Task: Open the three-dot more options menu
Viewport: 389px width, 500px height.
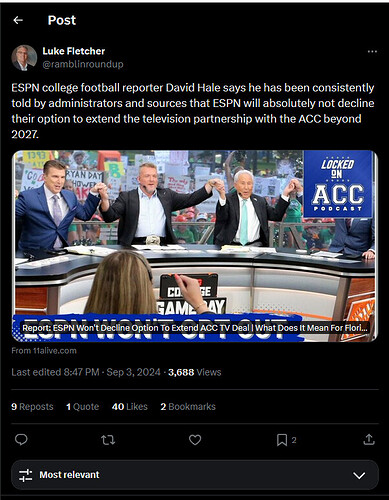Action: [x=372, y=52]
